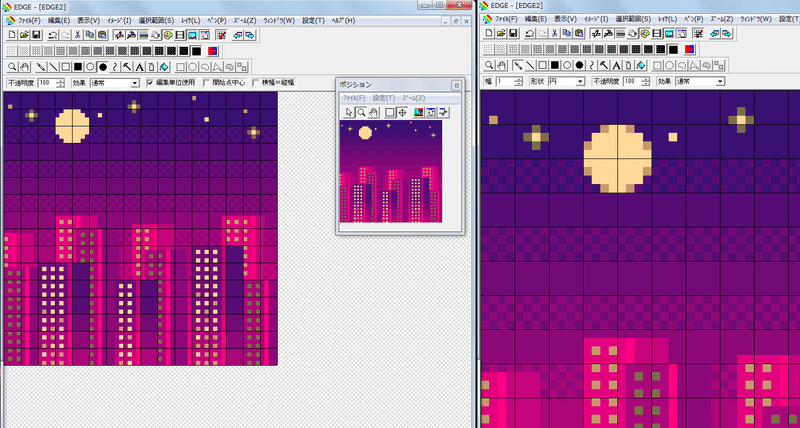
Task: Enable 開始点中心 checkbox
Action: pos(206,83)
